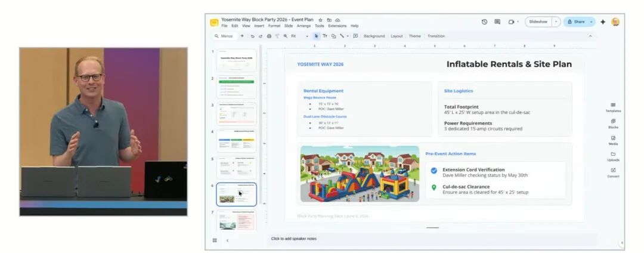Screen dimensions: 644x253
Task: Open the camera record dropdown arrow
Action: point(518,21)
